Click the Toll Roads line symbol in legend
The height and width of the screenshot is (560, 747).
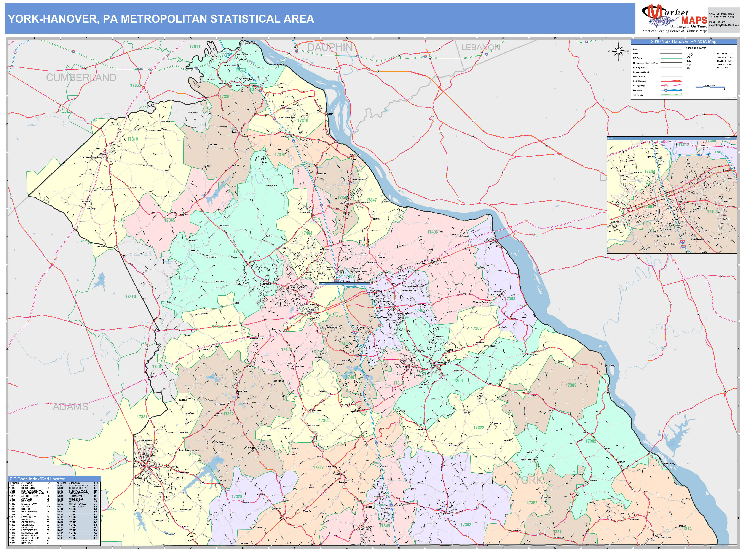671,95
